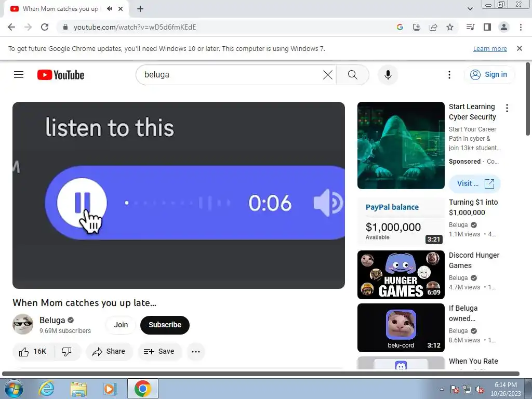The width and height of the screenshot is (532, 399).
Task: Click the browser forward arrow
Action: 28,27
